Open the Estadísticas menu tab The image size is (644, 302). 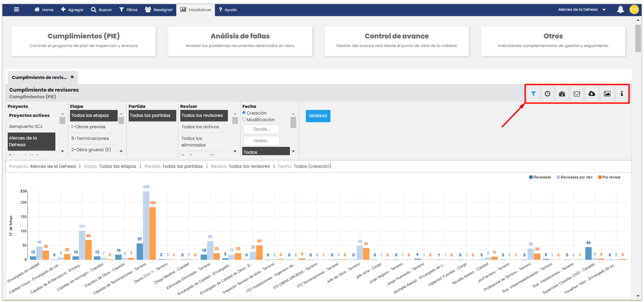point(196,10)
